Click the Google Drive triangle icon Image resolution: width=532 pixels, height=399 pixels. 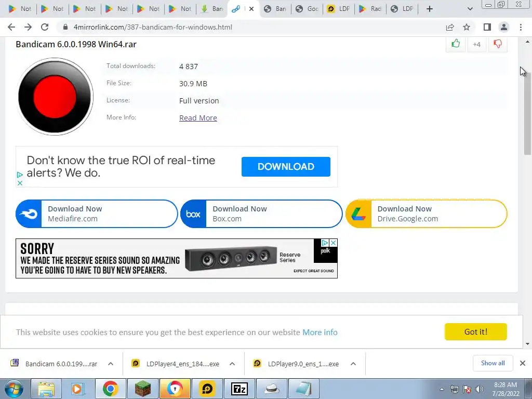point(358,214)
